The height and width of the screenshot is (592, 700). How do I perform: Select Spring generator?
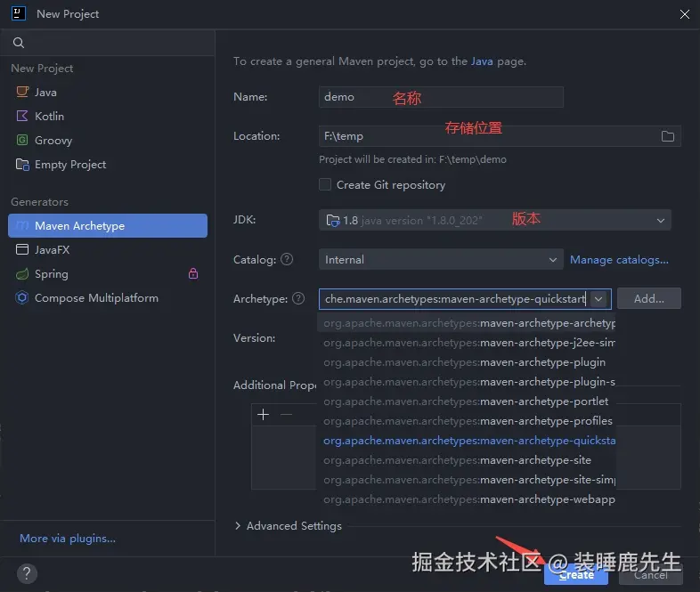[107, 274]
